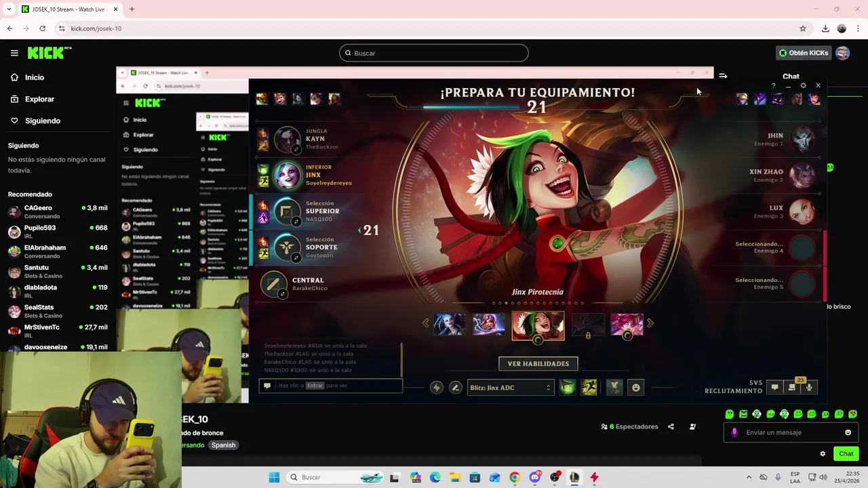The height and width of the screenshot is (488, 868).
Task: Click the Central role icon
Action: pyautogui.click(x=274, y=284)
